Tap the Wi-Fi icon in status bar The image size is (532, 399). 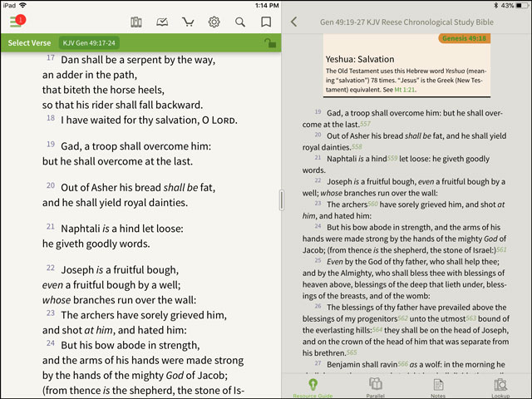[x=22, y=5]
